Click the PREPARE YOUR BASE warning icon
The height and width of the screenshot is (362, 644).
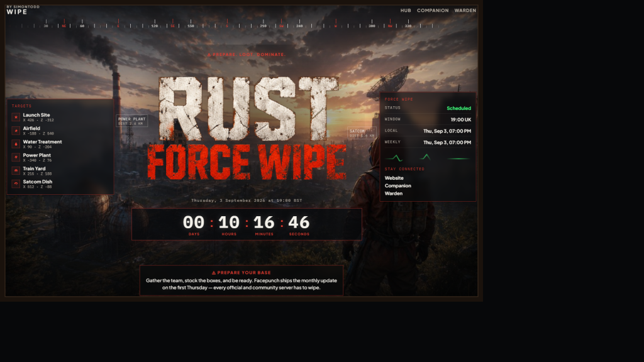pos(214,273)
